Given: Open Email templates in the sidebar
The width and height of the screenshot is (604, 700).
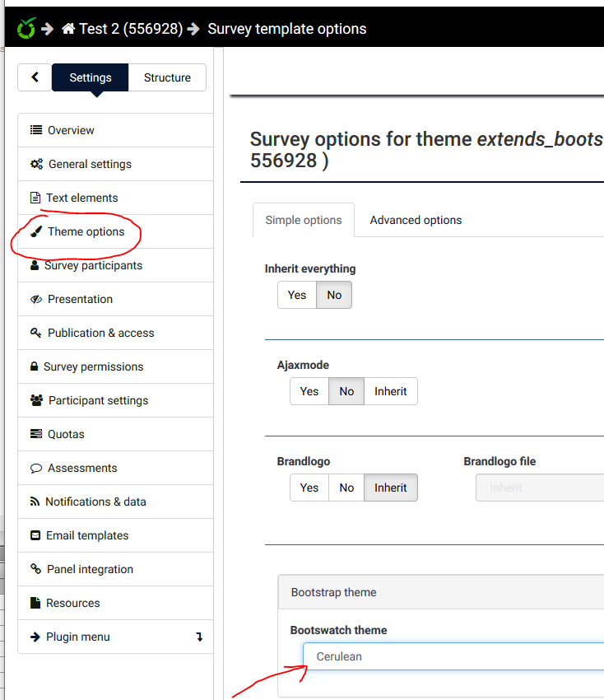Looking at the screenshot, I should coord(87,535).
